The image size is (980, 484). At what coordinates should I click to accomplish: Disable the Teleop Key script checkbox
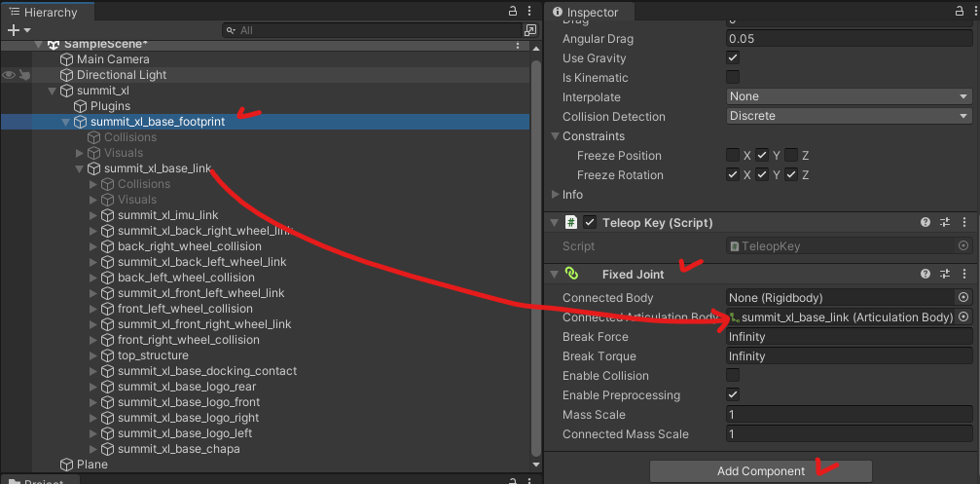click(590, 223)
